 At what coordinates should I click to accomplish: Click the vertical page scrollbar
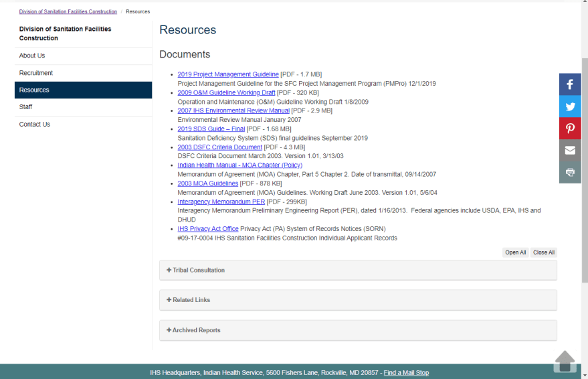click(x=584, y=167)
